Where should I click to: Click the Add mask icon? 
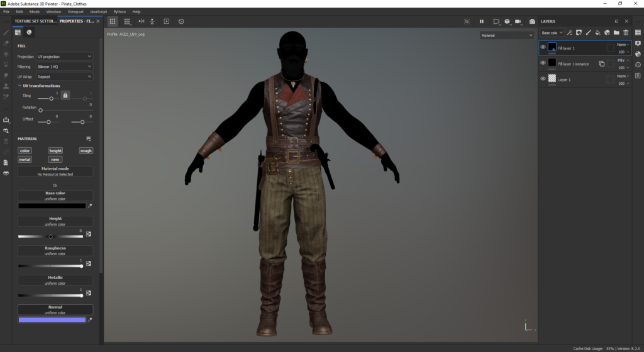point(579,33)
